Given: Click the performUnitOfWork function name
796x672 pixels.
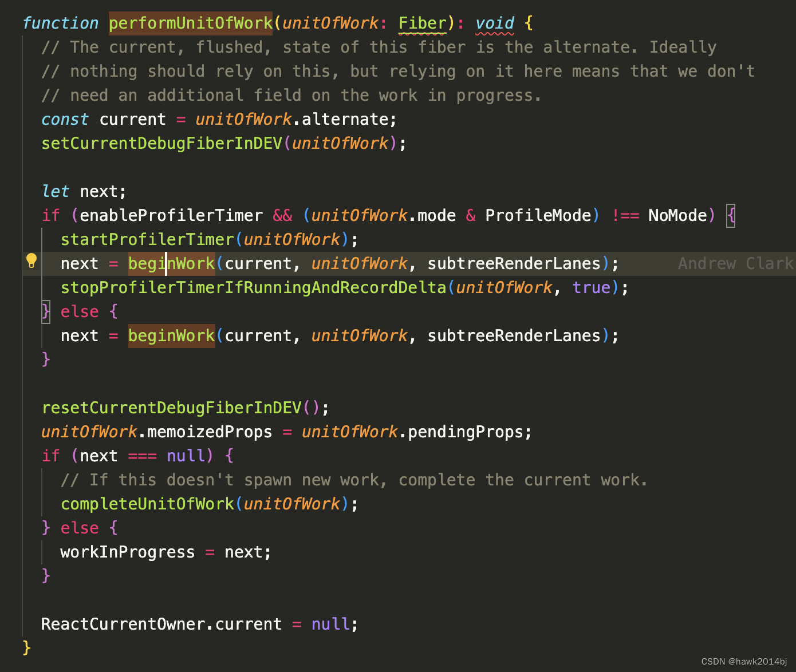Looking at the screenshot, I should pyautogui.click(x=191, y=23).
